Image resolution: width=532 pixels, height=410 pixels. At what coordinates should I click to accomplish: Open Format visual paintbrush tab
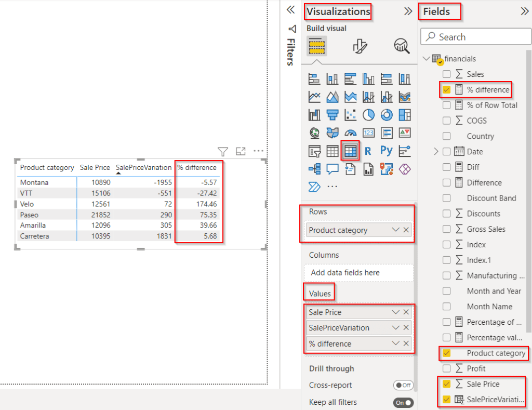[360, 46]
